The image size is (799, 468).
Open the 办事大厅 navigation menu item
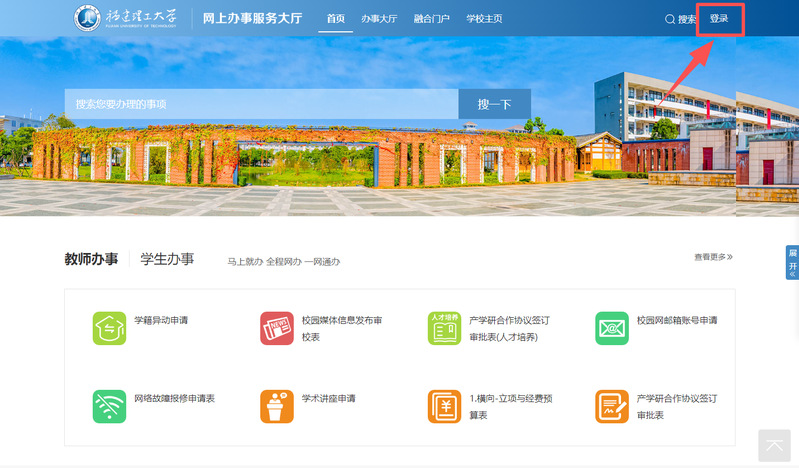pos(379,19)
